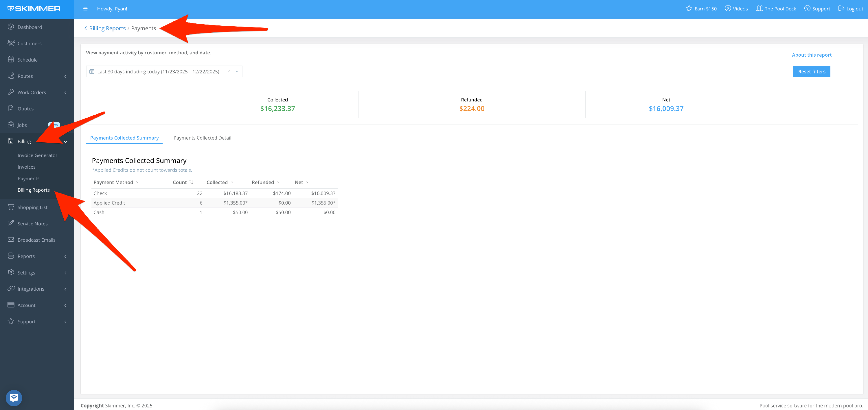
Task: Click the hamburger menu icon
Action: tap(85, 9)
